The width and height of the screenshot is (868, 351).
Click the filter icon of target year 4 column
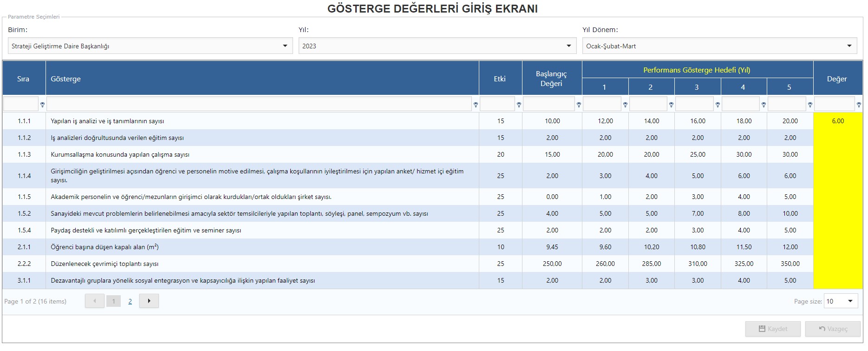764,105
